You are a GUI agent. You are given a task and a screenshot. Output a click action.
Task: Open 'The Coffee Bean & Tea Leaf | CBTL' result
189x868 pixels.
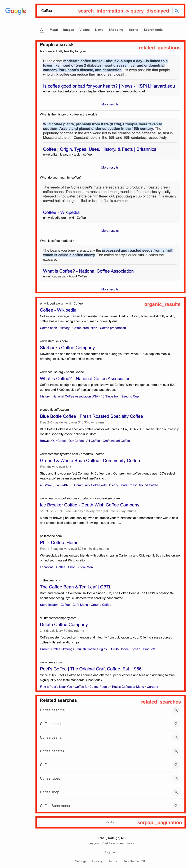click(76, 587)
